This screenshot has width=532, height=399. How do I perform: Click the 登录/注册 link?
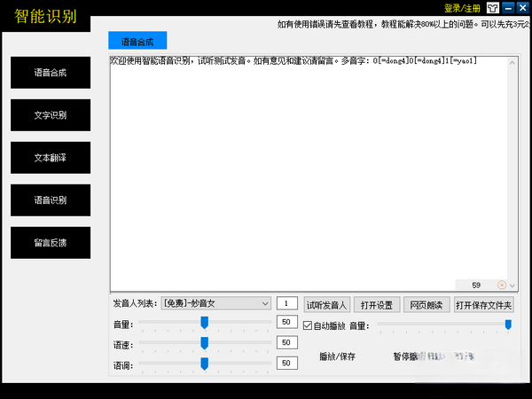(463, 9)
